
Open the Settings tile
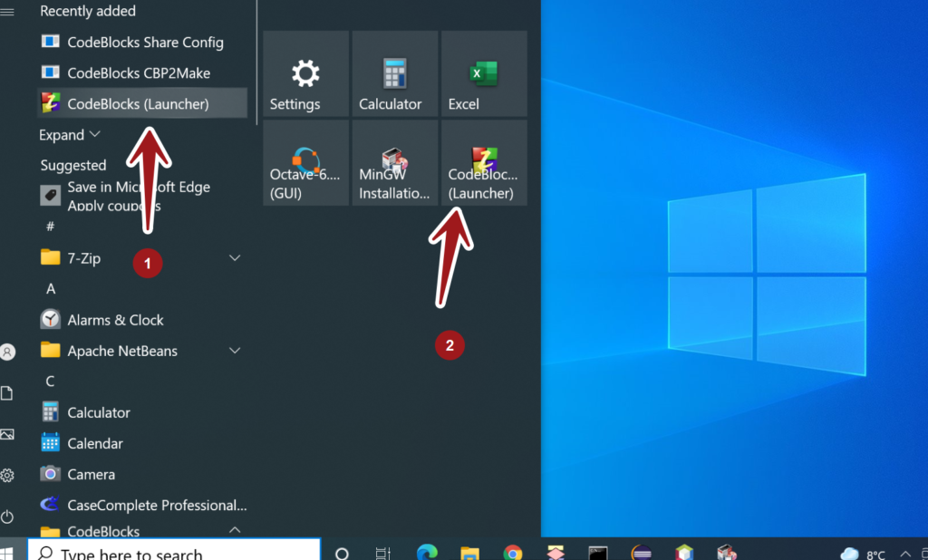pos(305,73)
